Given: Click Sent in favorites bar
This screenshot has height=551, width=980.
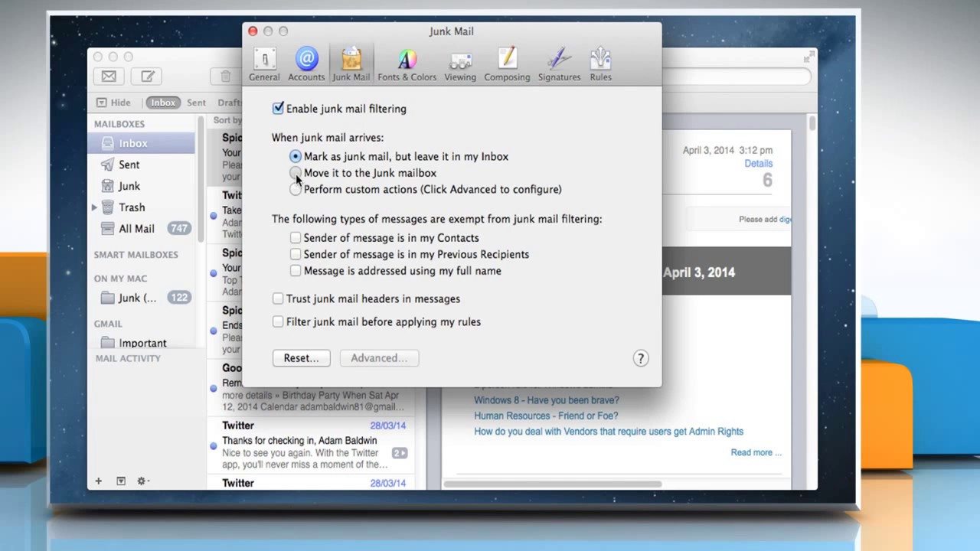Looking at the screenshot, I should [x=196, y=103].
